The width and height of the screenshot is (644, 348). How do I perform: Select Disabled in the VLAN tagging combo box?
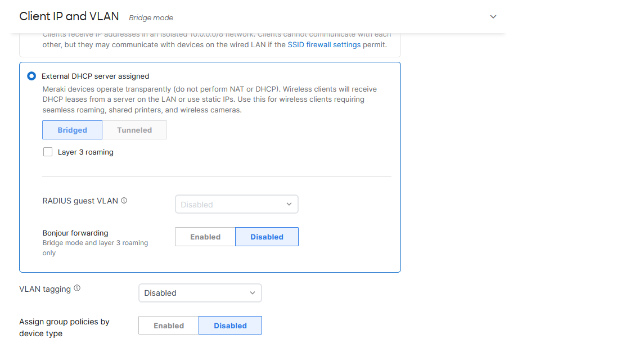tap(200, 293)
